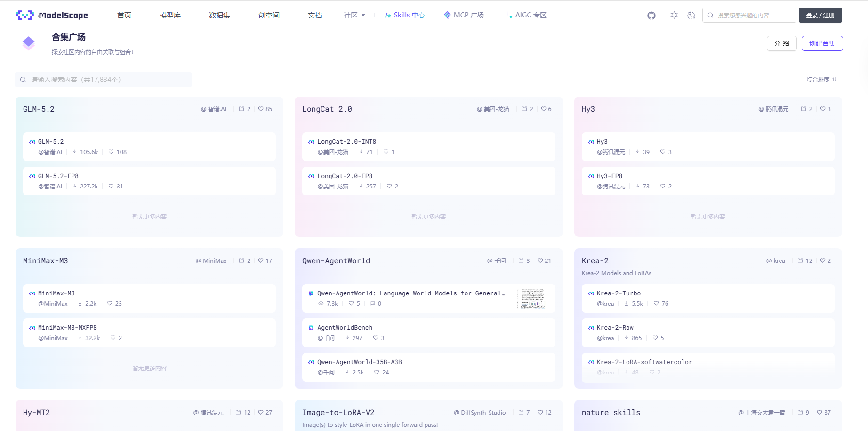The height and width of the screenshot is (431, 868).
Task: Open the Krea-2-Raw model entry
Action: tap(708, 333)
